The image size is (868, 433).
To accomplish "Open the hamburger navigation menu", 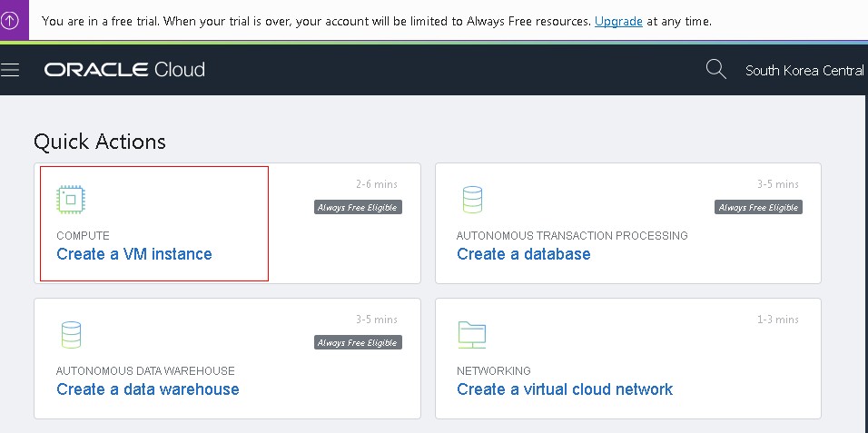I will [9, 70].
